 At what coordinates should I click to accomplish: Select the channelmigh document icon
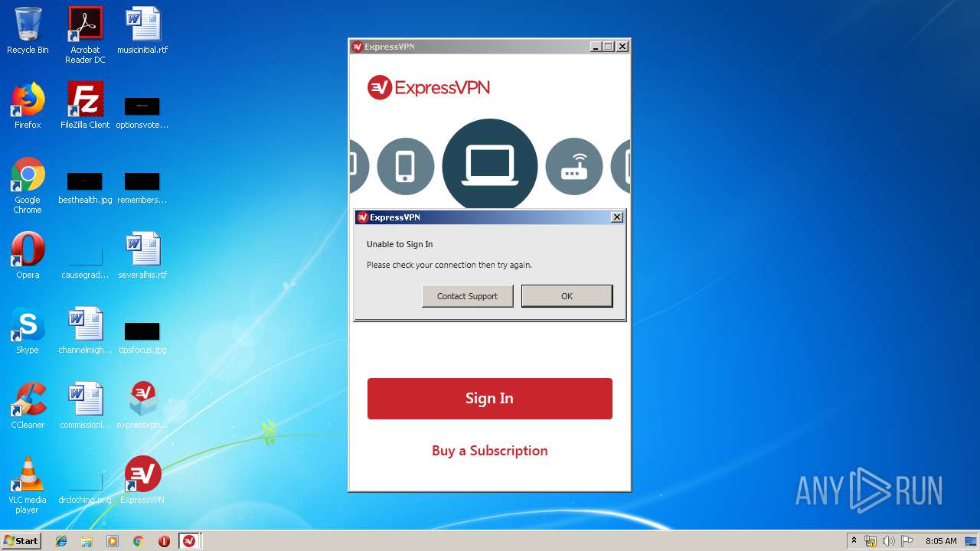pyautogui.click(x=85, y=331)
